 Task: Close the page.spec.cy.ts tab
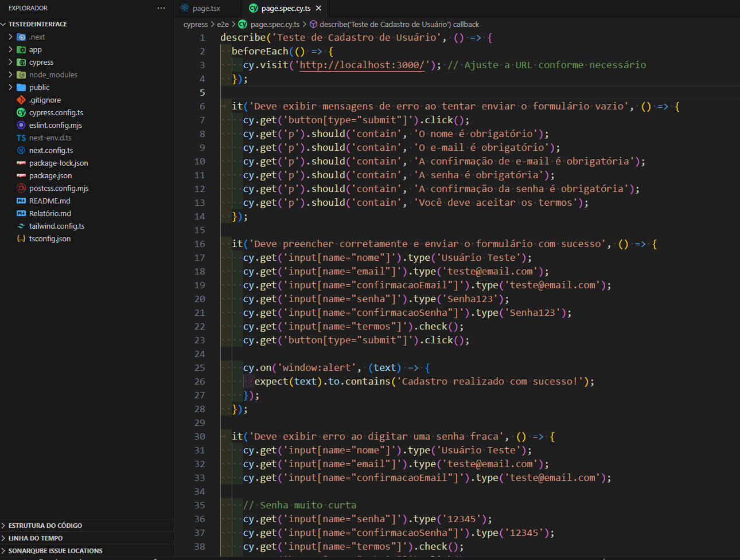(318, 8)
